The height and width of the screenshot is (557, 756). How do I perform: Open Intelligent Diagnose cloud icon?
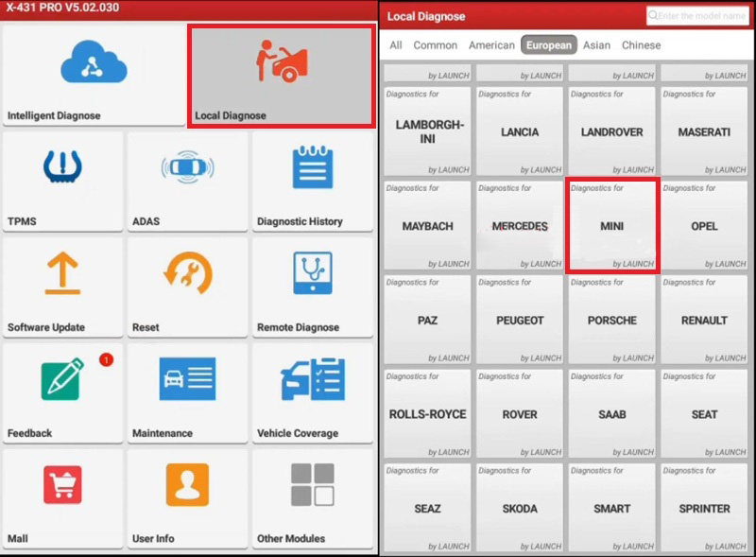(x=94, y=61)
